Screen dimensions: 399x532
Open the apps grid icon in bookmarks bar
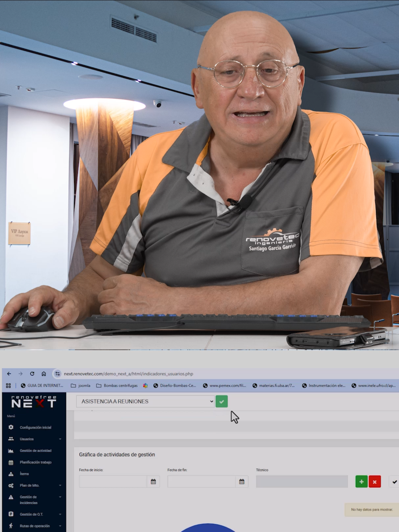[9, 385]
